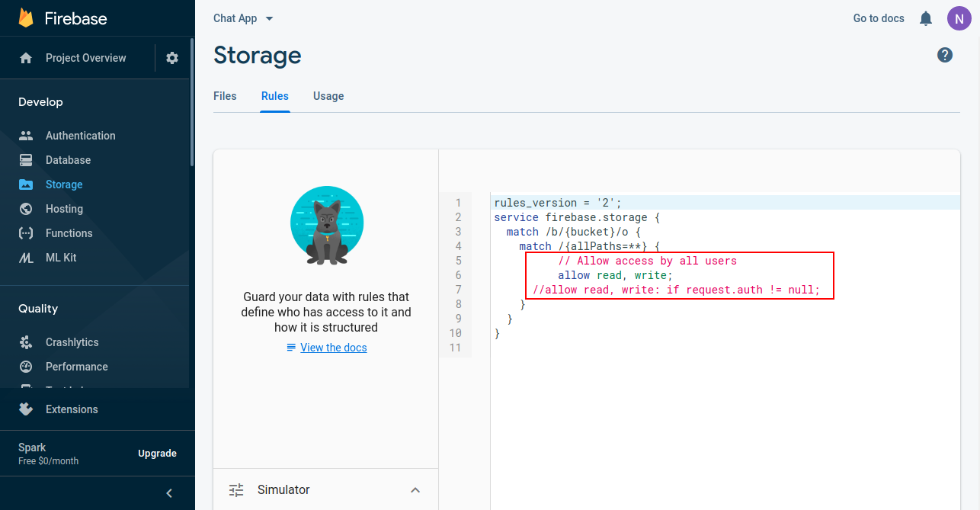Collapse the sidebar with left chevron
The image size is (980, 510).
click(x=169, y=493)
